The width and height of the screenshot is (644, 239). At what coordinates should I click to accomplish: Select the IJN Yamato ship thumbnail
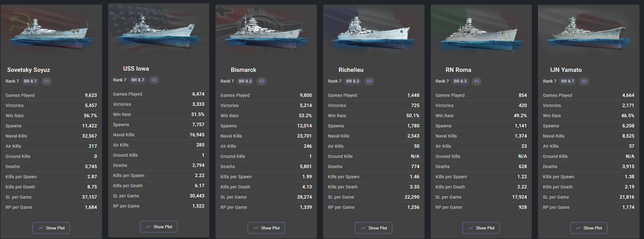pyautogui.click(x=589, y=32)
